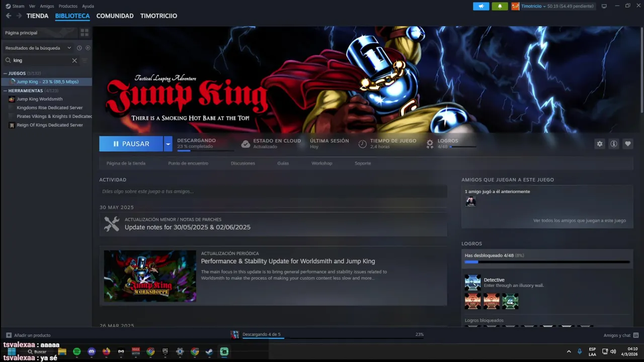
Task: View all friends who play this game
Action: pyautogui.click(x=580, y=221)
